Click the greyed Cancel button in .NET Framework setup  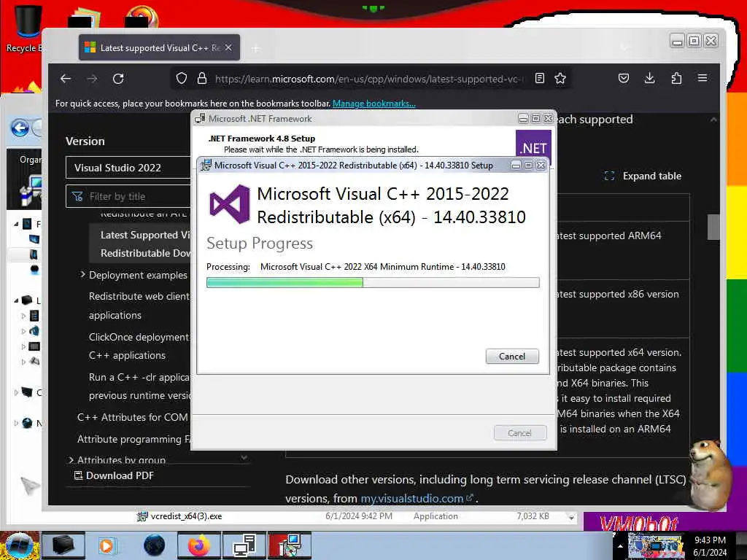(519, 433)
